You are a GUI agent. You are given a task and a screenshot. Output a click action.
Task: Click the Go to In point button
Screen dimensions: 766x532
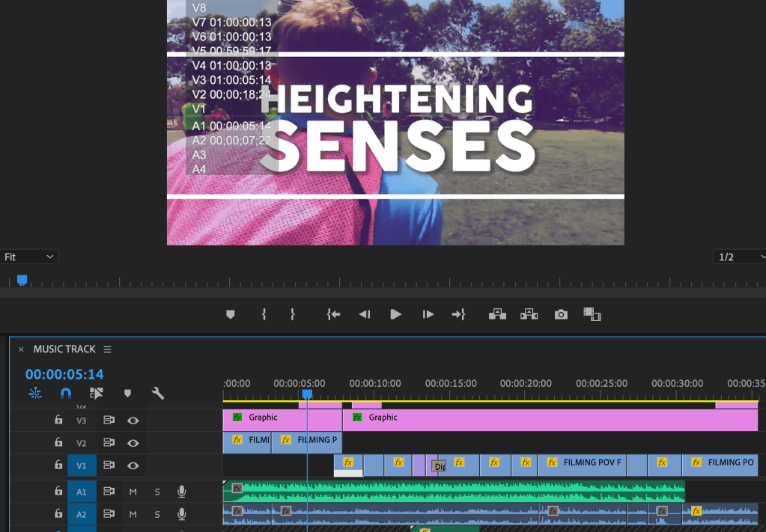[x=333, y=315]
